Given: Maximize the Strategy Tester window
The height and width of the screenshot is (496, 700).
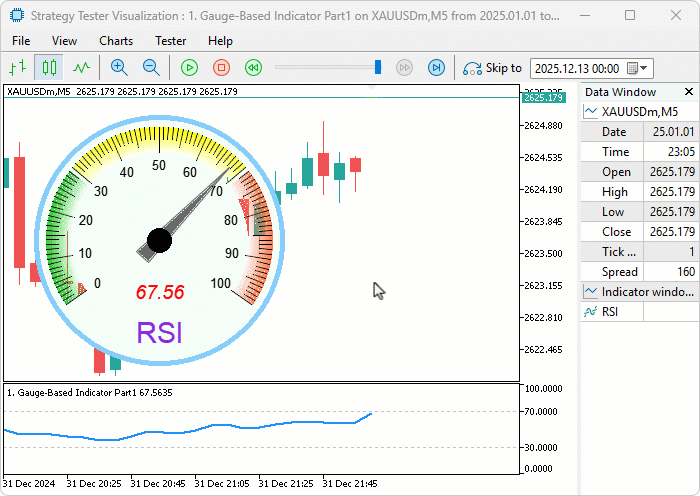Looking at the screenshot, I should tap(630, 15).
